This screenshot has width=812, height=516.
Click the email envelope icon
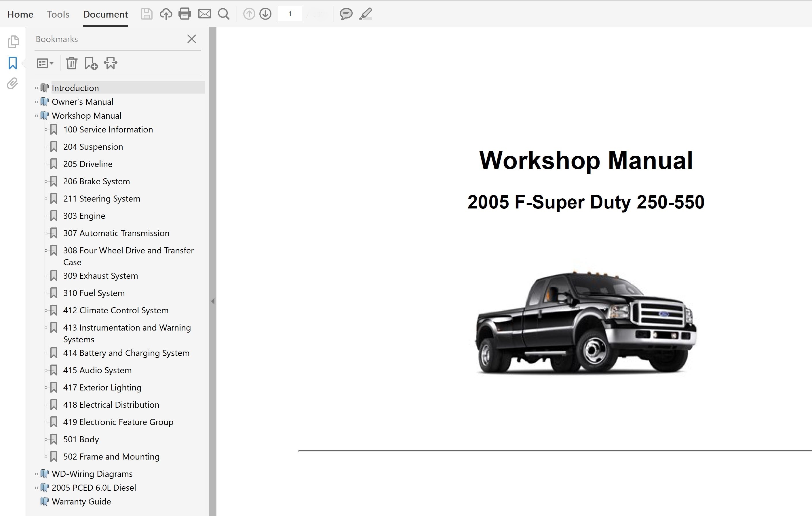pos(204,14)
